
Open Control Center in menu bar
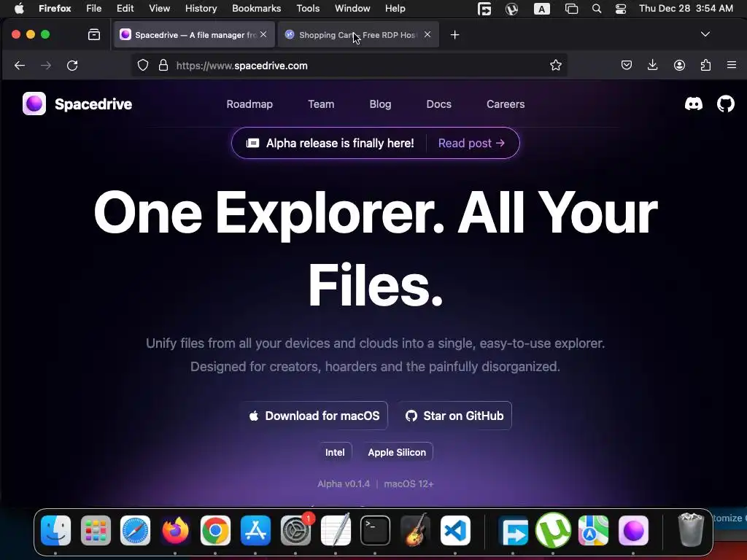click(621, 9)
